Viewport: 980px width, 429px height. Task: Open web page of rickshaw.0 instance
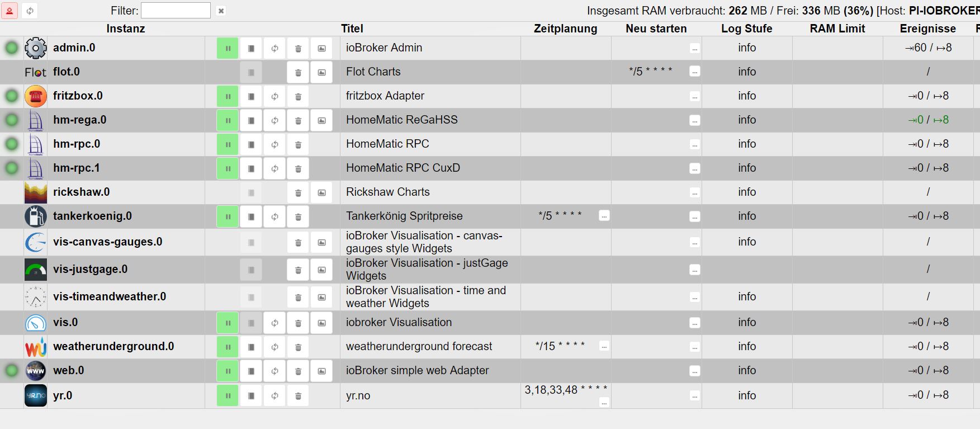[x=321, y=192]
